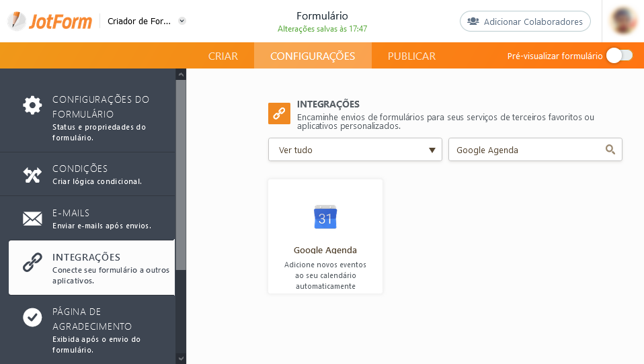Open Condições sidebar section

(x=87, y=175)
